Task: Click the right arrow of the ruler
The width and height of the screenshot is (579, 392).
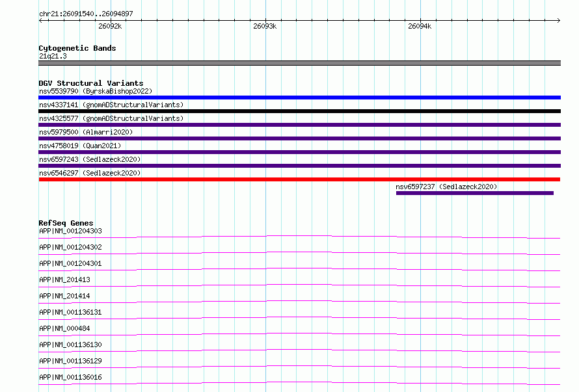Action: [x=558, y=20]
